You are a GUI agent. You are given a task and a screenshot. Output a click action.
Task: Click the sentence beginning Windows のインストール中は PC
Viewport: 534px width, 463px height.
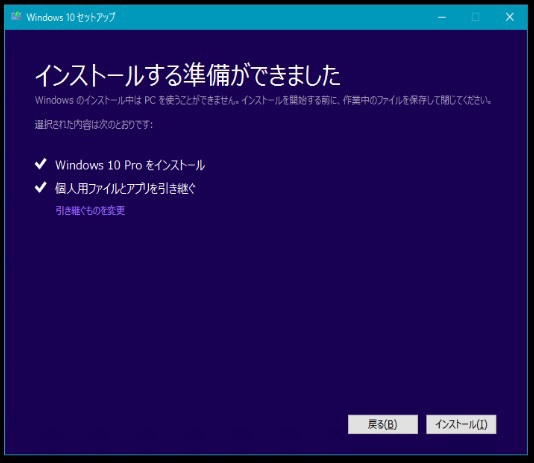263,100
